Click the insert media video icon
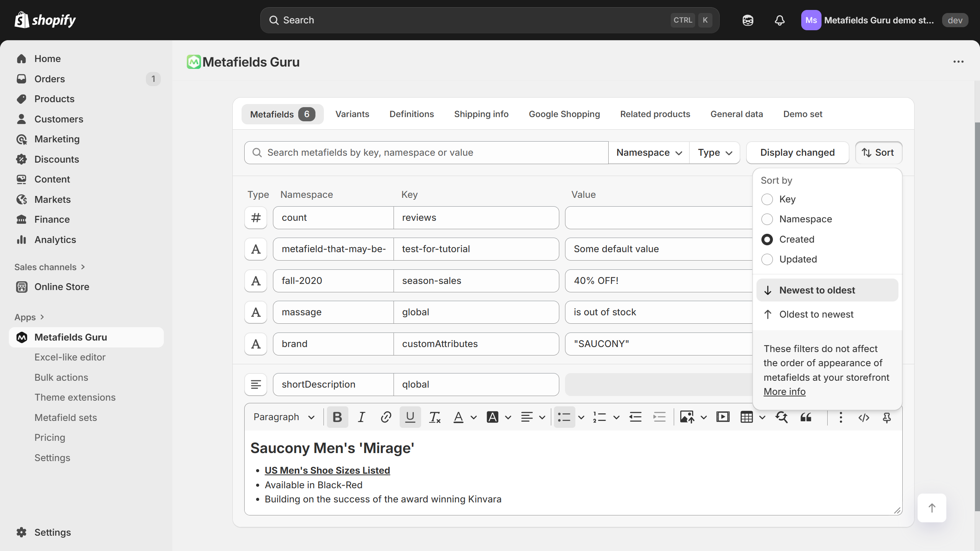 [x=722, y=417]
